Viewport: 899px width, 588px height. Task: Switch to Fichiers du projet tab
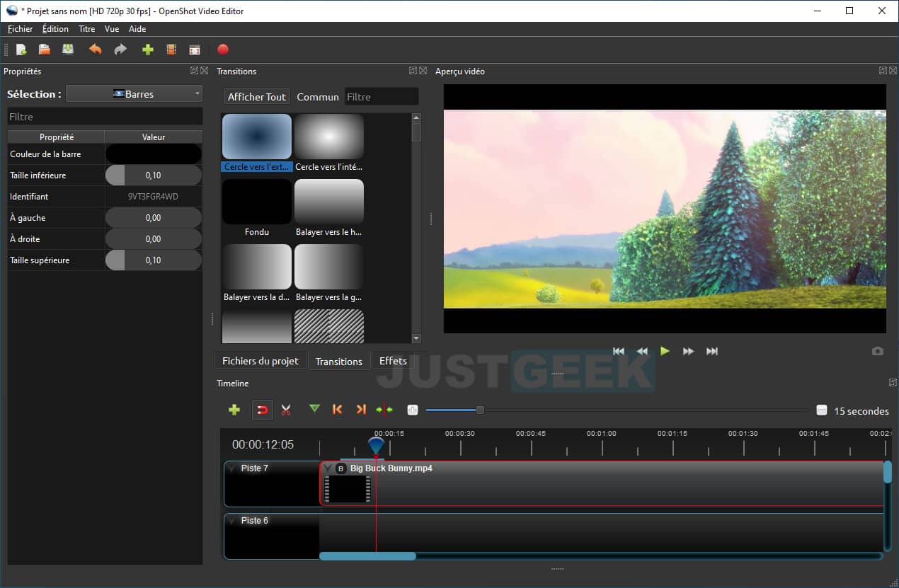(x=260, y=361)
